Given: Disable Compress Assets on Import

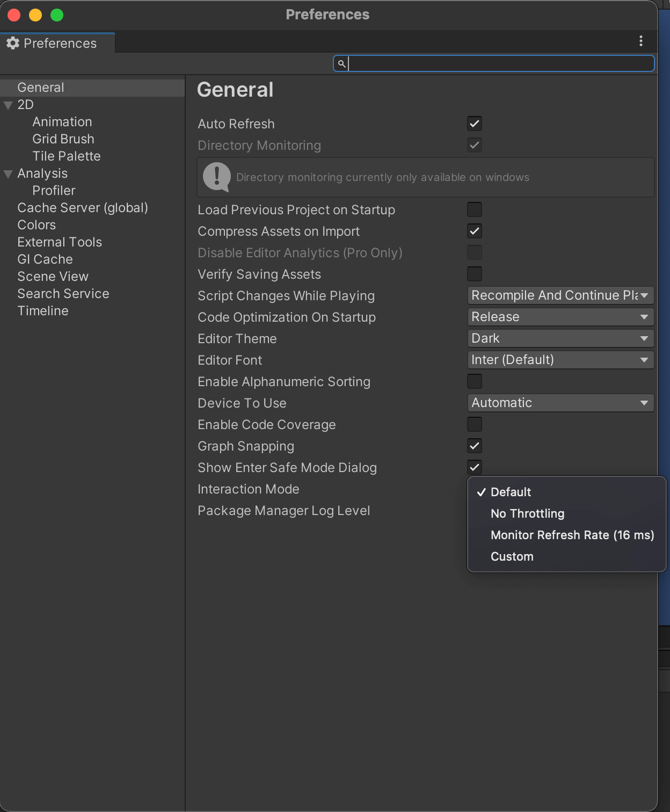Looking at the screenshot, I should click(x=474, y=231).
